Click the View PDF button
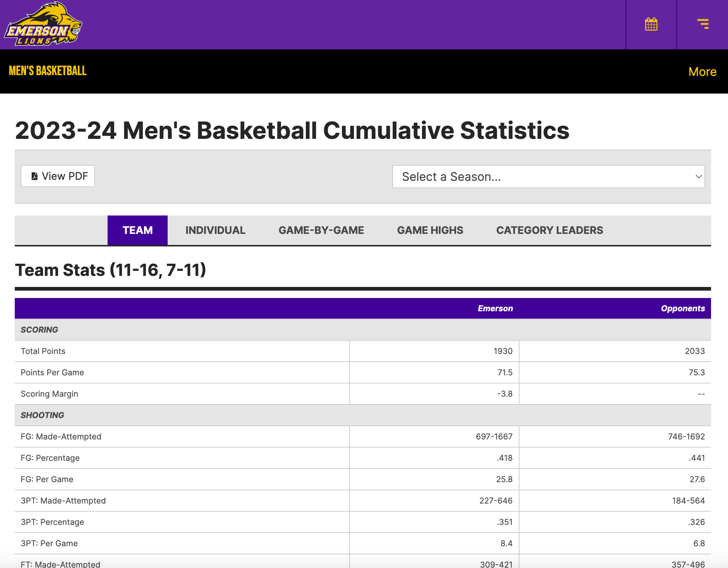Image resolution: width=728 pixels, height=568 pixels. click(x=58, y=176)
